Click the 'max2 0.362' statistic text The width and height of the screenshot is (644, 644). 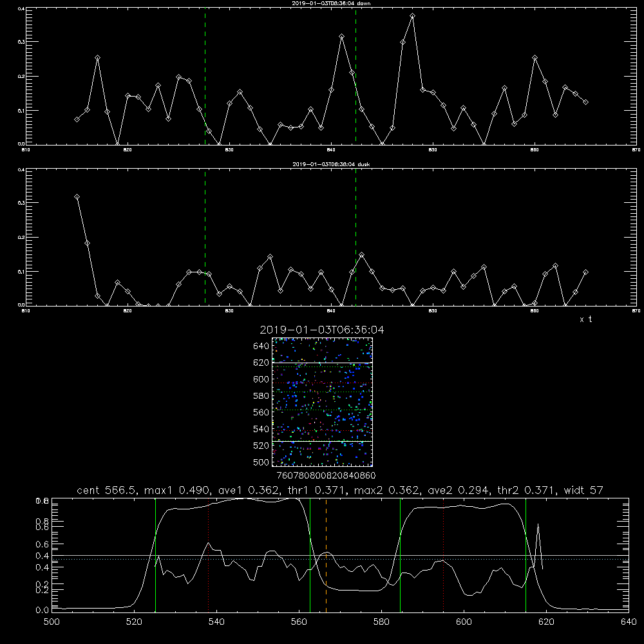click(386, 490)
